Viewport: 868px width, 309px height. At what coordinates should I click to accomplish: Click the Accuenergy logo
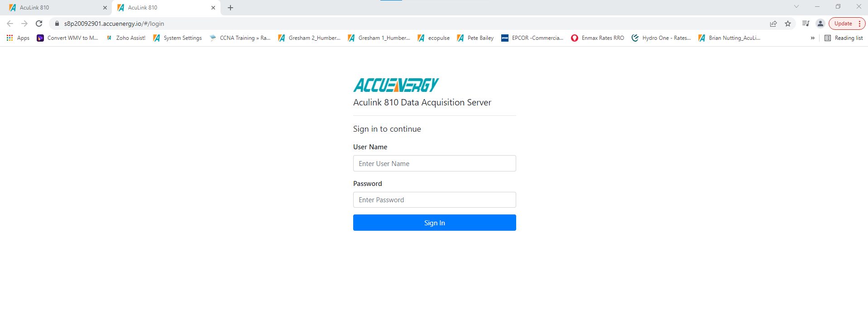click(x=396, y=85)
